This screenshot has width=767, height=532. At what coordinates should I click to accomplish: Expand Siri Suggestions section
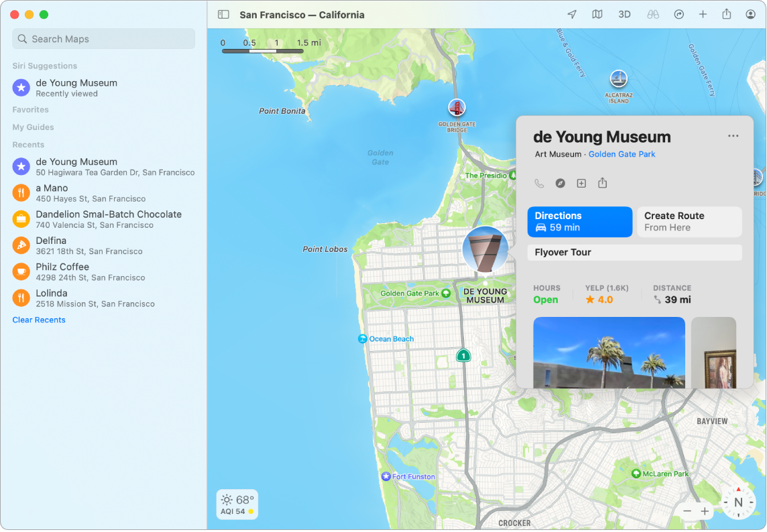(44, 66)
